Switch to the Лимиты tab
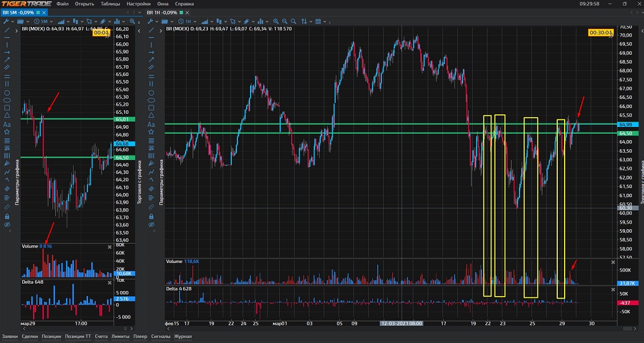Image resolution: width=644 pixels, height=343 pixels. click(120, 336)
